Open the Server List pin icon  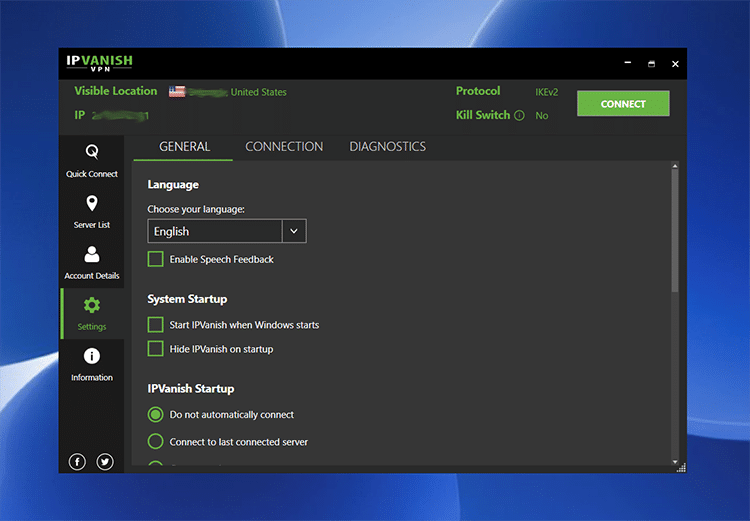[x=92, y=204]
